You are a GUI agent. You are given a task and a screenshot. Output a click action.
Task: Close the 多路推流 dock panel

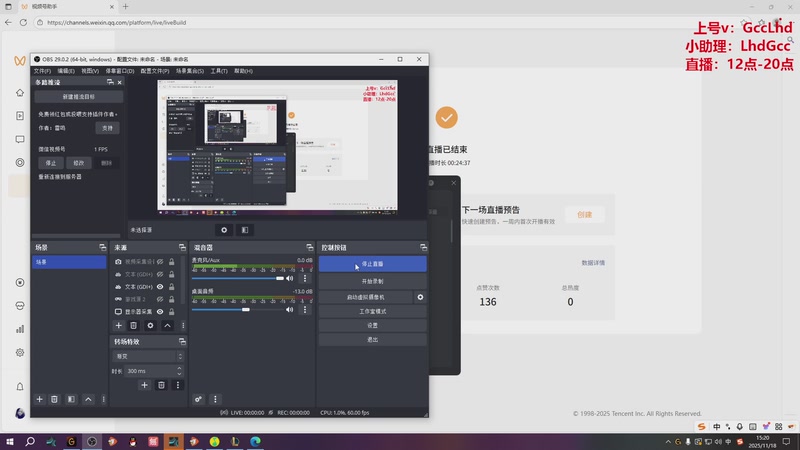pyautogui.click(x=120, y=82)
